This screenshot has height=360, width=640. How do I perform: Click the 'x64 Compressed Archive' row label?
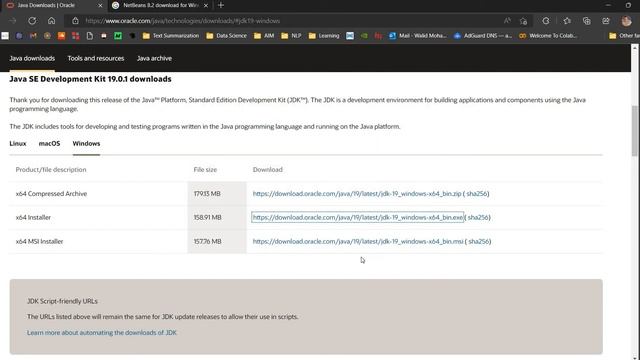click(x=51, y=193)
